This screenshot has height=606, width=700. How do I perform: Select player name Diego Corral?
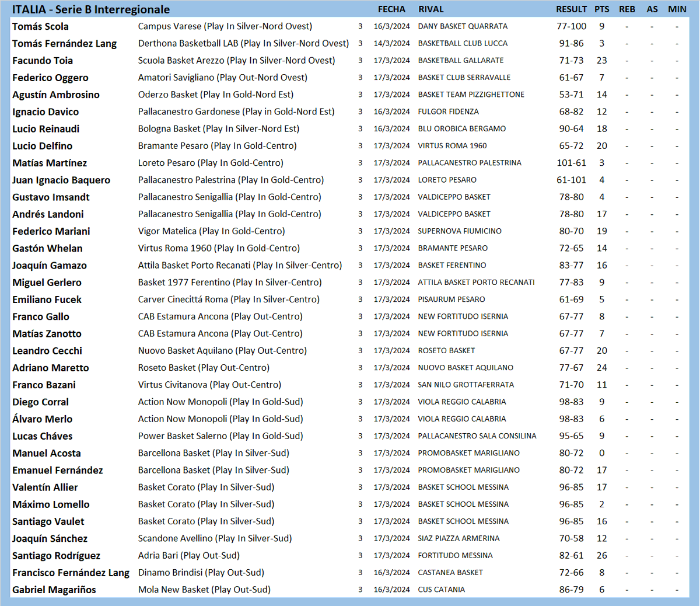pos(40,402)
